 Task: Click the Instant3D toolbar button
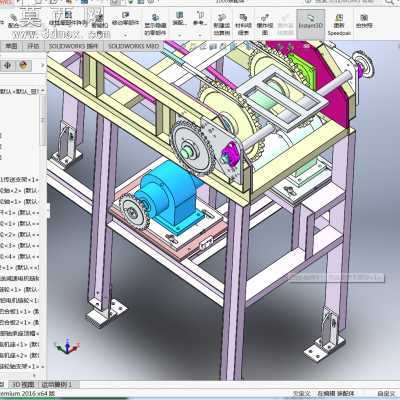point(310,23)
